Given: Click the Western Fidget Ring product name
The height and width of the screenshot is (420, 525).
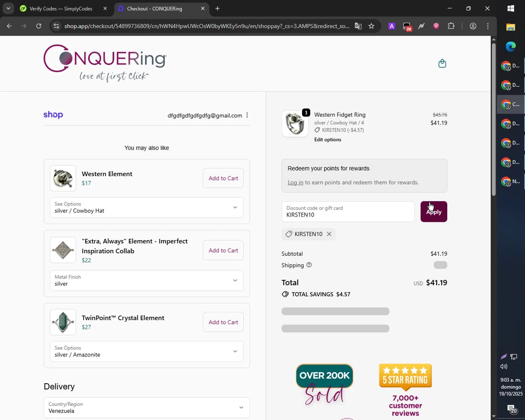Looking at the screenshot, I should tap(340, 115).
